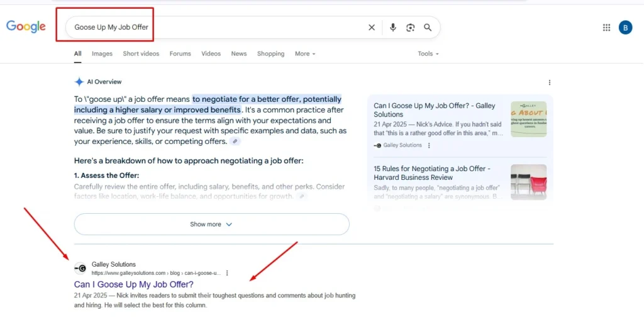Screen dimensions: 644x317
Task: Click the '21 Apr 2025 — Nick invites readers' snippet
Action: pos(215,301)
